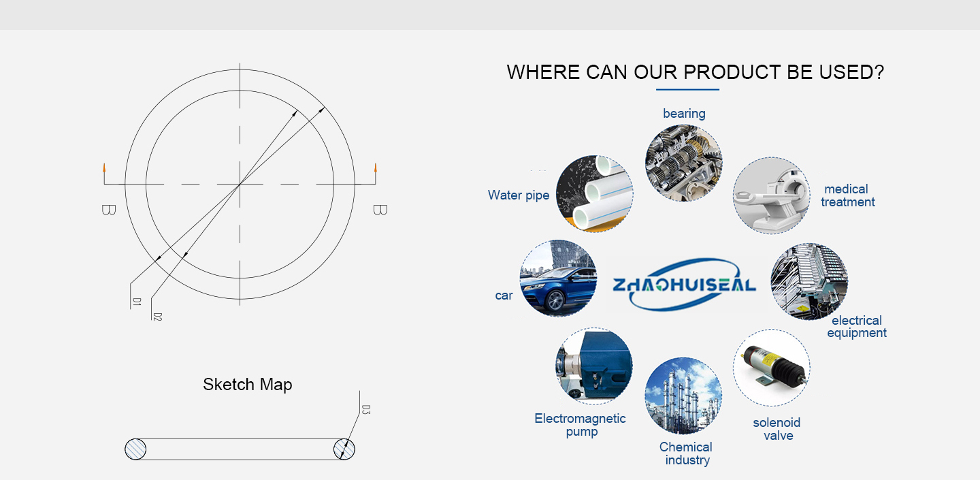Viewport: 980px width, 480px height.
Task: Click the 'Water pipe' label
Action: (519, 195)
